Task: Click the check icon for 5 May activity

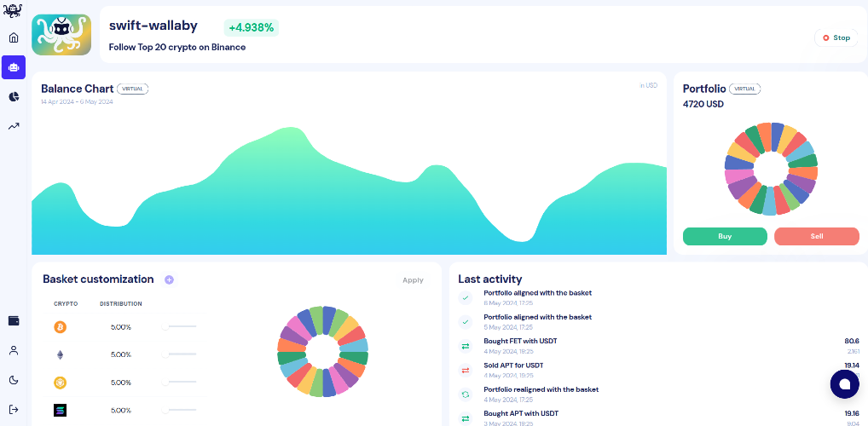Action: tap(465, 322)
